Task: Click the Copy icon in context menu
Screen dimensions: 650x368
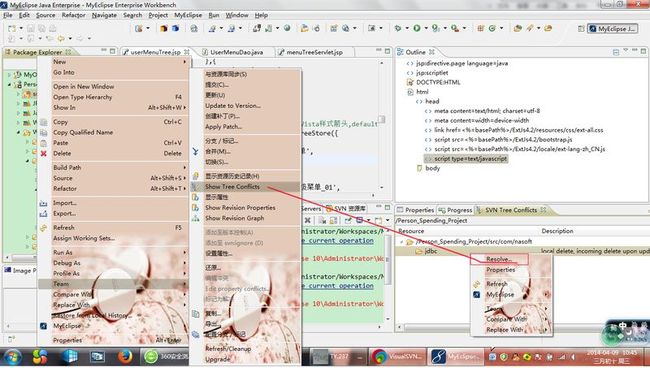Action: (44, 122)
